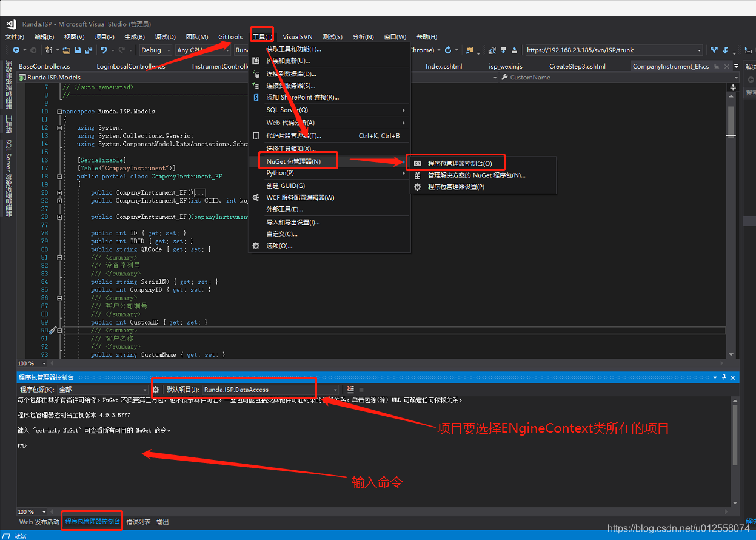Switch to the 错误列表 bottom tab
Image resolution: width=756 pixels, height=540 pixels.
click(138, 522)
